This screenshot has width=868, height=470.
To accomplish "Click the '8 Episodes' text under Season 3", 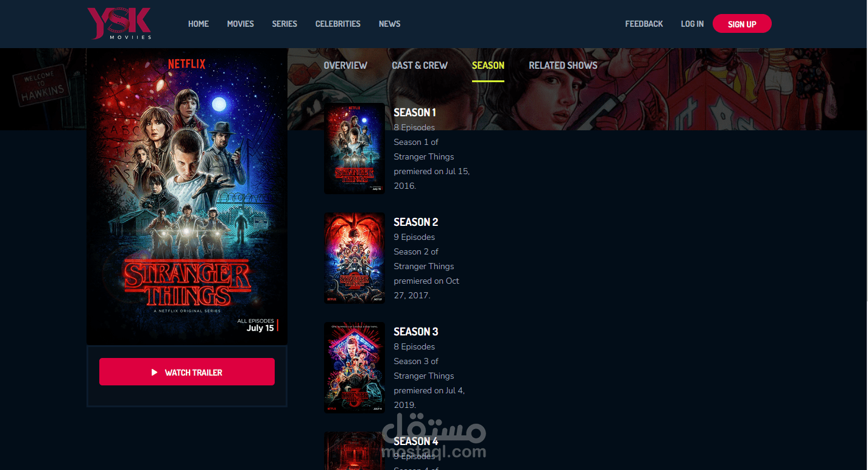I will click(x=414, y=347).
